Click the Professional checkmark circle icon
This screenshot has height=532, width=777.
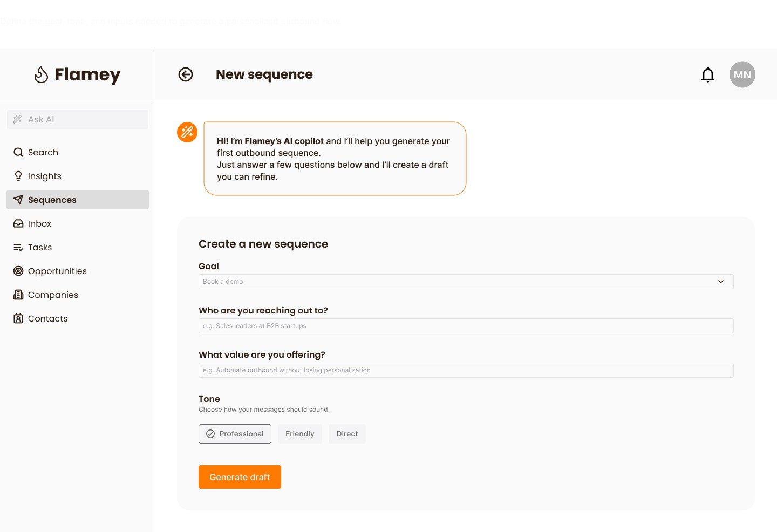point(210,434)
